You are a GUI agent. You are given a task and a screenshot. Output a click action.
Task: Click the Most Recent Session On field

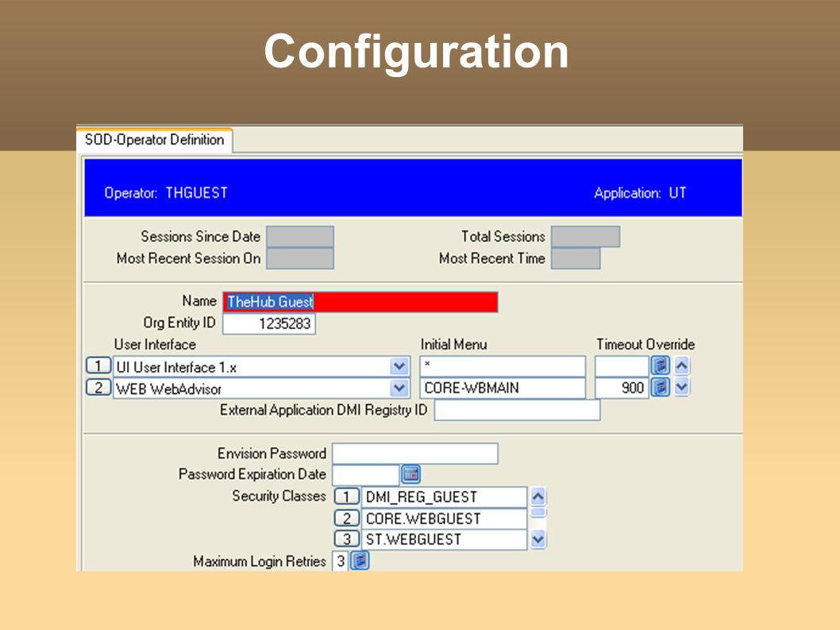click(x=300, y=258)
